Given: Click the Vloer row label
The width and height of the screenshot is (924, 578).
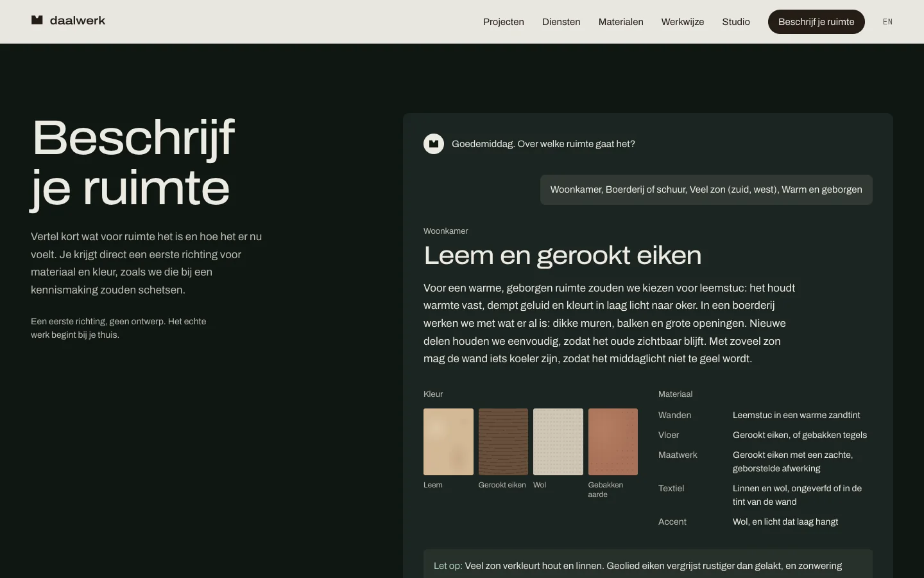Looking at the screenshot, I should click(x=669, y=435).
